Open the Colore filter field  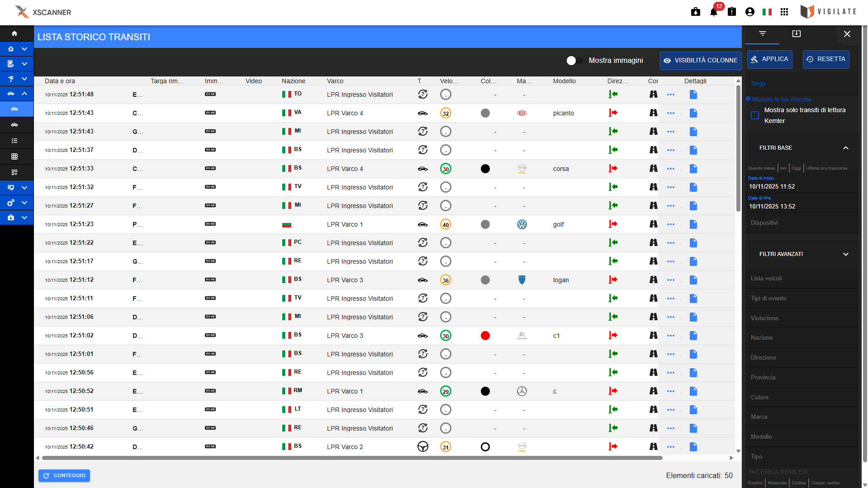pyautogui.click(x=802, y=398)
